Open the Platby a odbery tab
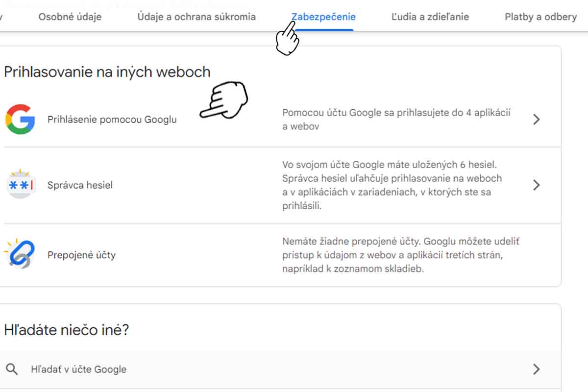588x392 pixels. (x=540, y=17)
